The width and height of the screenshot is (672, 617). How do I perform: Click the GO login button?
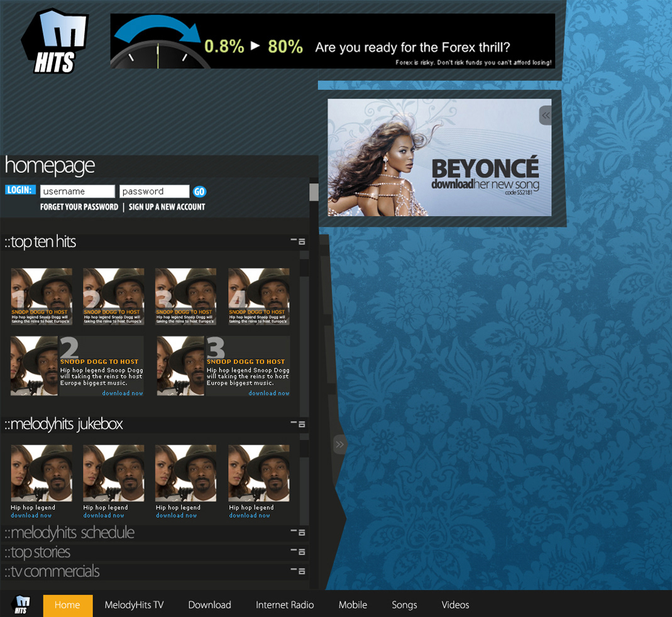click(x=199, y=192)
